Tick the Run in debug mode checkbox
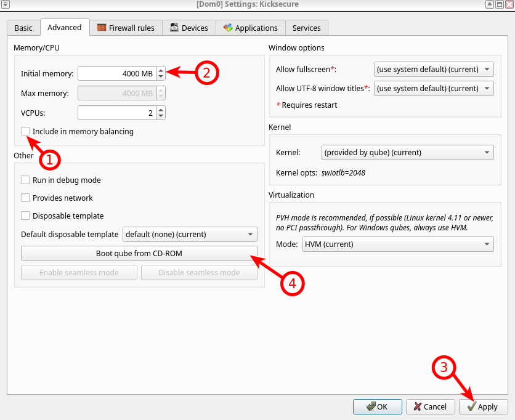This screenshot has width=515, height=420. (x=25, y=180)
